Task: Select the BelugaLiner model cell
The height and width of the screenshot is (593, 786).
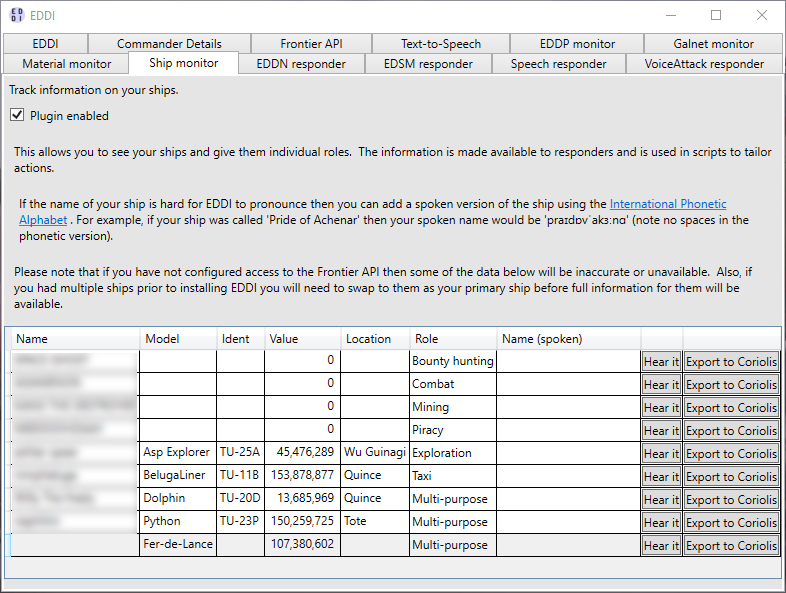Action: 178,476
